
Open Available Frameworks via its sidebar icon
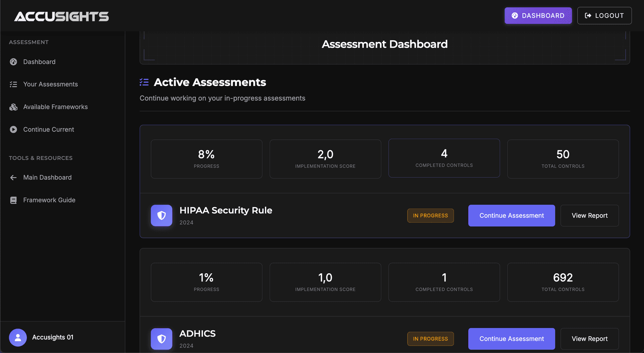tap(13, 107)
